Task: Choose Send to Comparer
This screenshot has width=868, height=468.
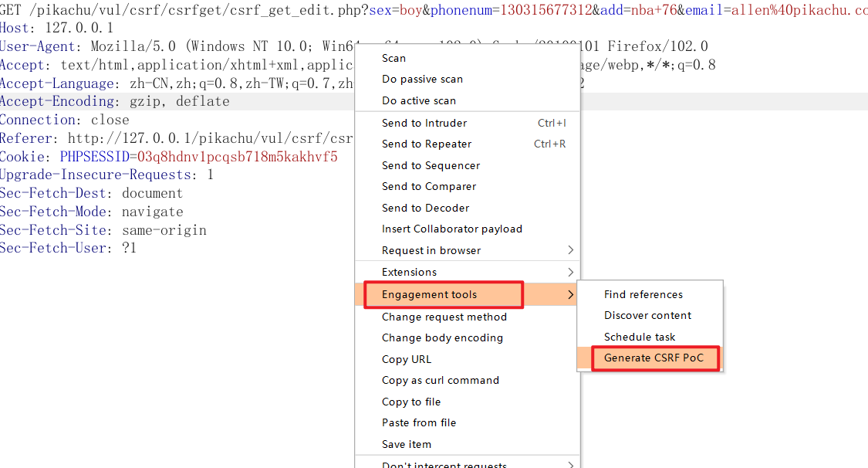Action: (x=429, y=186)
